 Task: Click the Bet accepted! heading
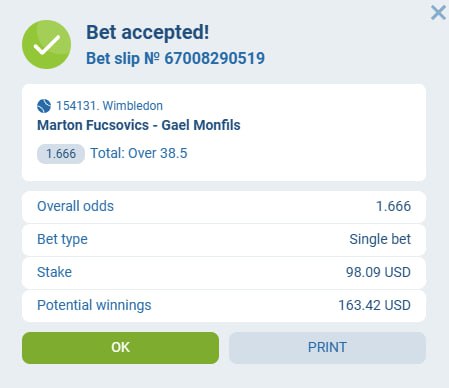click(148, 33)
